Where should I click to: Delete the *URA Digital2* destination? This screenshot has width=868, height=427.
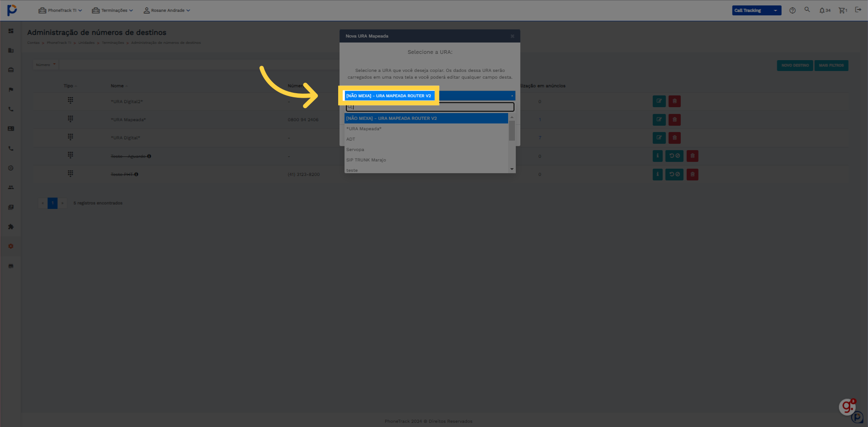675,101
